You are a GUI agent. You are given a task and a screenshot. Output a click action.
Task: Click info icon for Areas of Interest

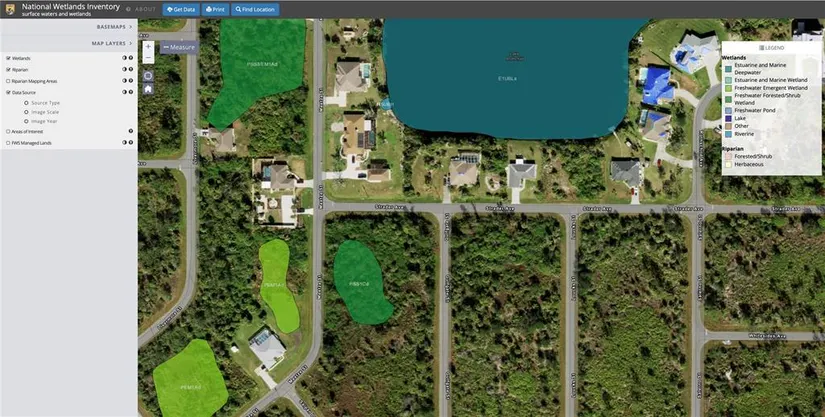tap(131, 131)
